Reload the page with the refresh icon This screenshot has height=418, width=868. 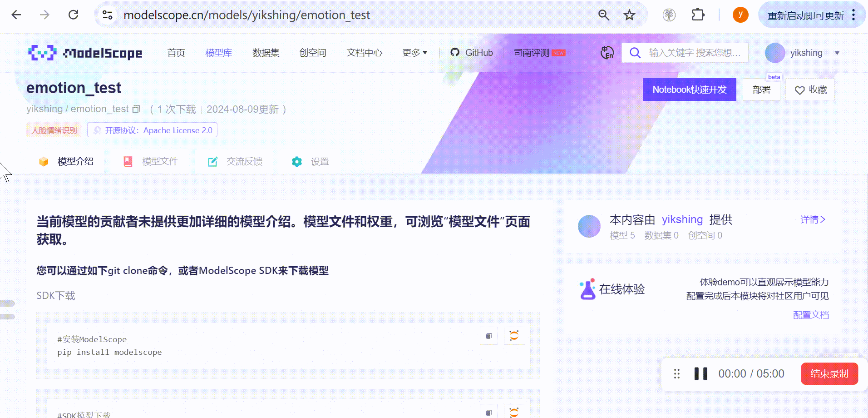[x=73, y=15]
